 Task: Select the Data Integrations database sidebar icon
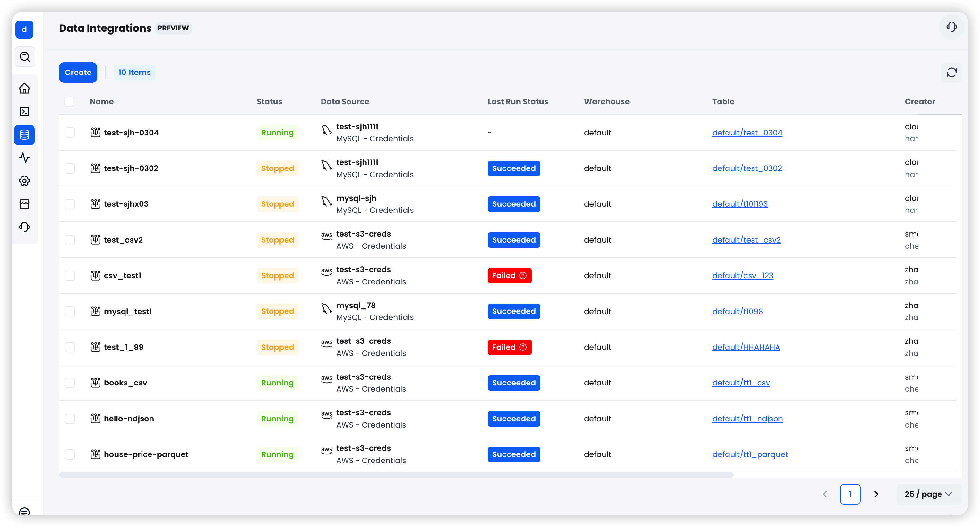pyautogui.click(x=24, y=135)
